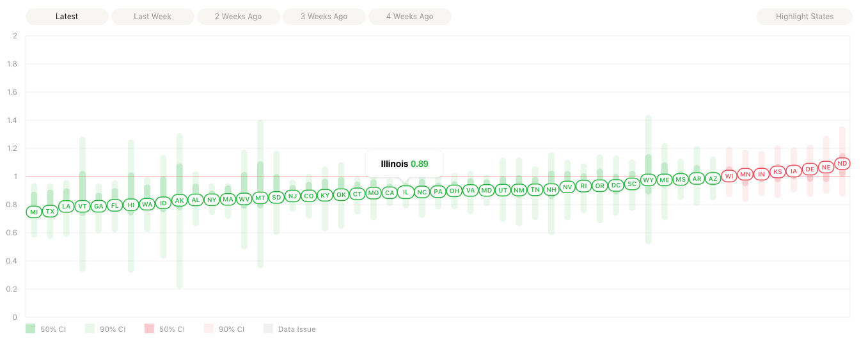
Task: Click the Data Issue legend swatch
Action: [x=268, y=329]
